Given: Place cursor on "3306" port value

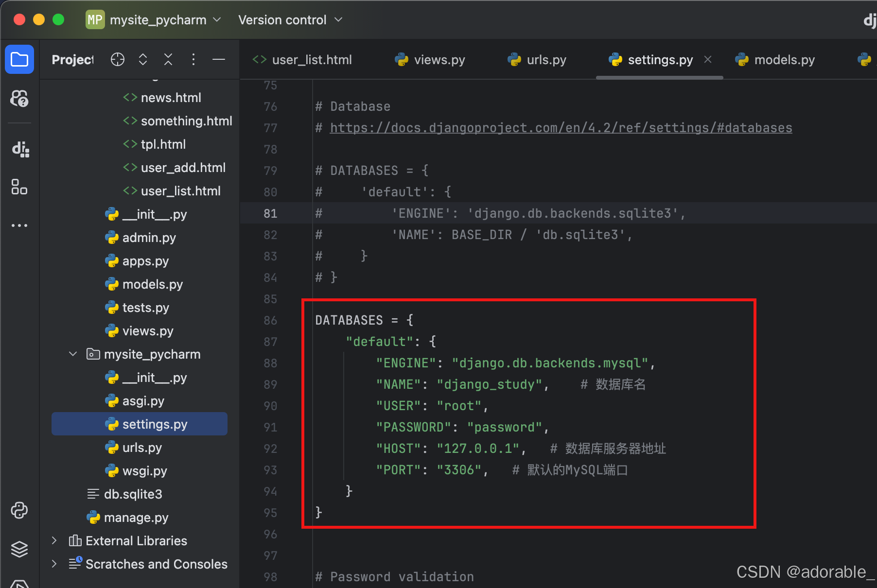Looking at the screenshot, I should tap(459, 470).
